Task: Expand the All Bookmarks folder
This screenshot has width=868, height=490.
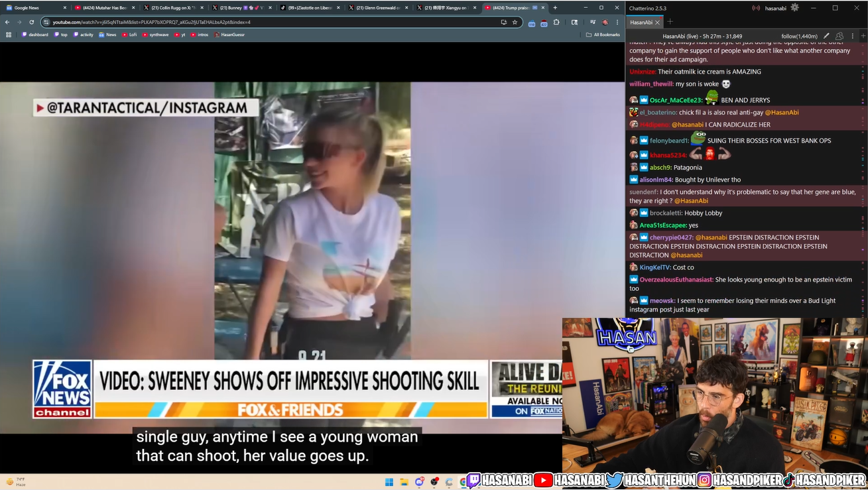Action: (603, 34)
